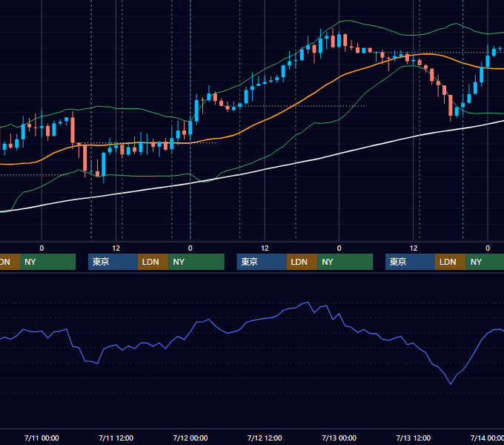Click hour label '12' above 7/13 12:00
This screenshot has height=445, width=504.
[x=414, y=248]
